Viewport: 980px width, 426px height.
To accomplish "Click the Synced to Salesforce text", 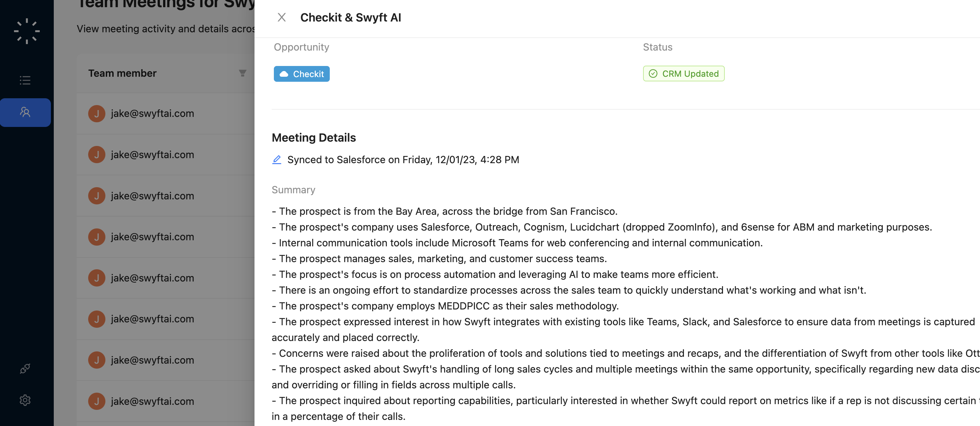I will (x=403, y=160).
